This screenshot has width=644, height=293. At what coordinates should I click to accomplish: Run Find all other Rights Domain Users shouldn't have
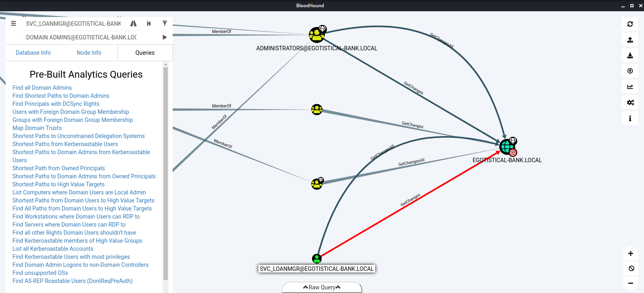point(74,233)
